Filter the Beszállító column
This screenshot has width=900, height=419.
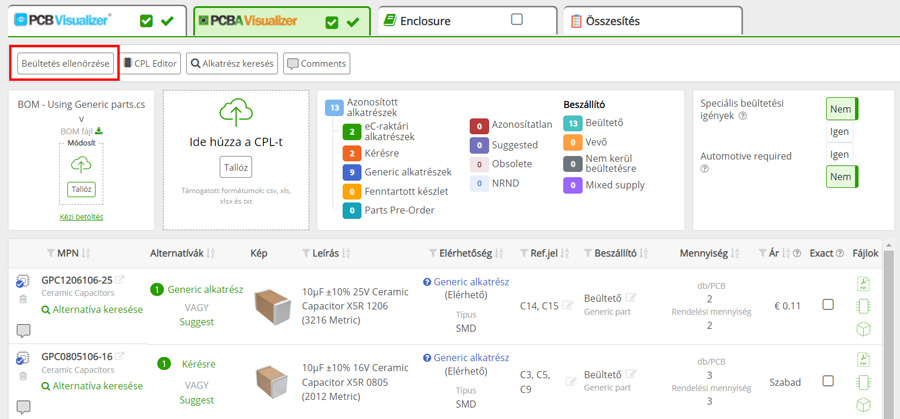[x=587, y=253]
